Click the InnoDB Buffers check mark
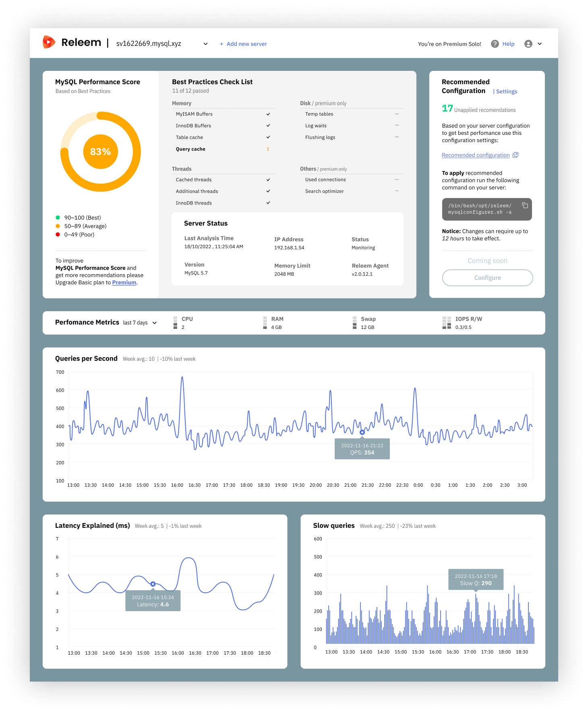Screen dimensions: 588x713 268,126
